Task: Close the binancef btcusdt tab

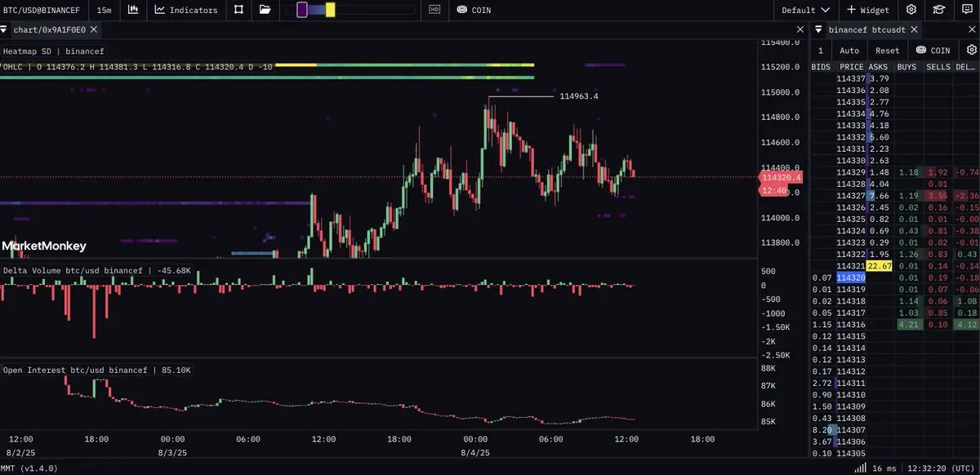Action: 915,29
